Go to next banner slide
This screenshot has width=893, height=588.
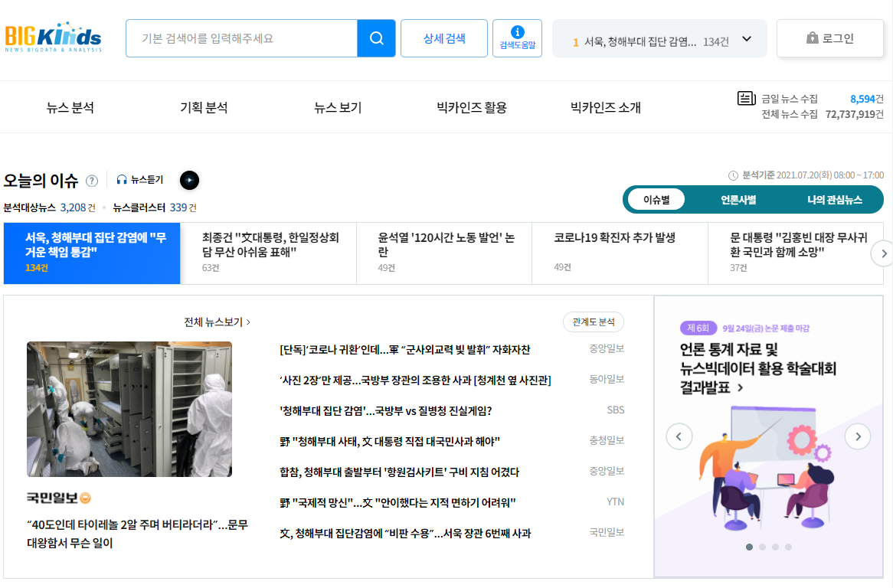click(858, 436)
